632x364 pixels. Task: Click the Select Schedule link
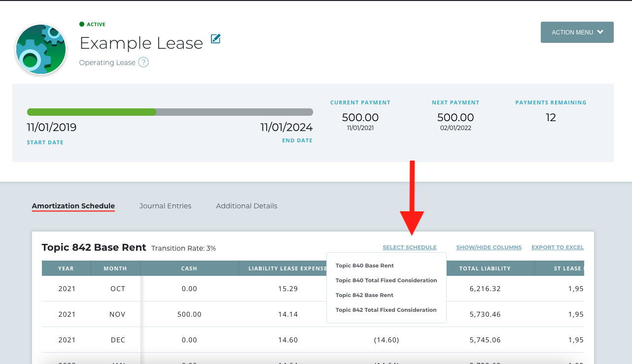click(x=409, y=247)
